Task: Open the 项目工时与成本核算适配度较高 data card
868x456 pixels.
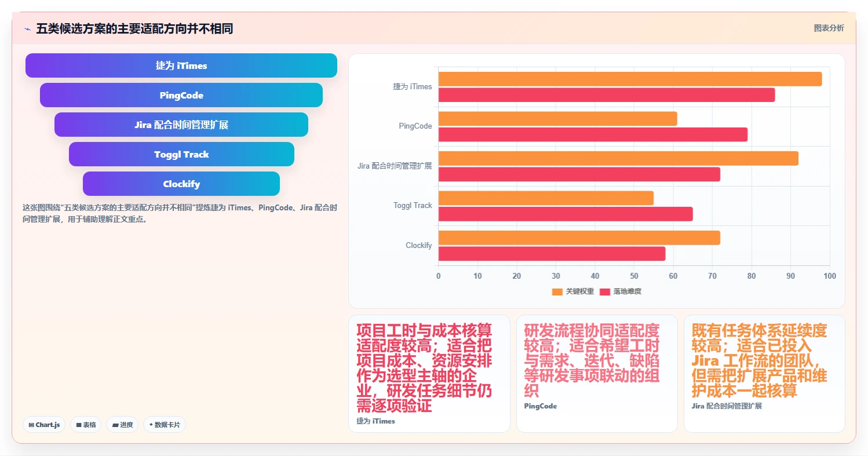Action: pos(429,374)
